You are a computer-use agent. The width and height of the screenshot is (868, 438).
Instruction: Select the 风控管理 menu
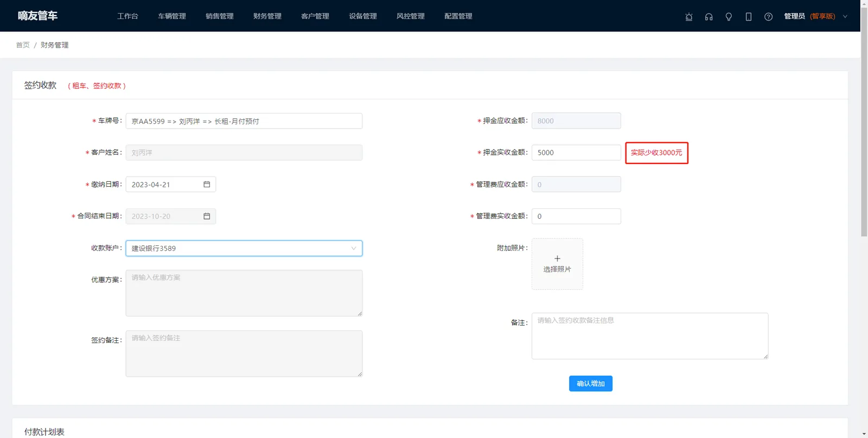[x=411, y=16]
